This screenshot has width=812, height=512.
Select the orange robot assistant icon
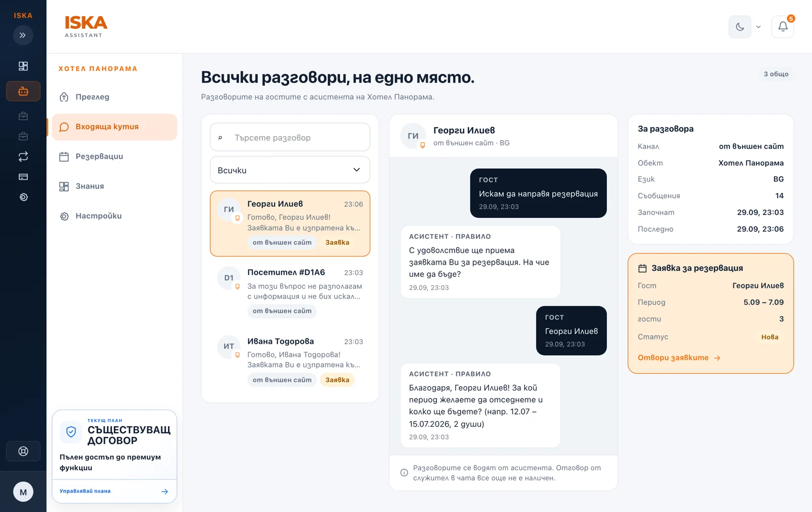[23, 91]
